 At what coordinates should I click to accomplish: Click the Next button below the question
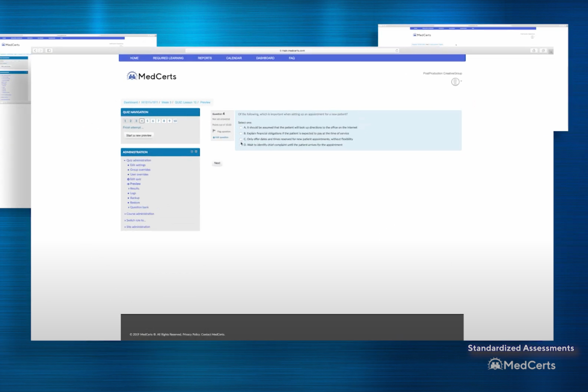217,163
